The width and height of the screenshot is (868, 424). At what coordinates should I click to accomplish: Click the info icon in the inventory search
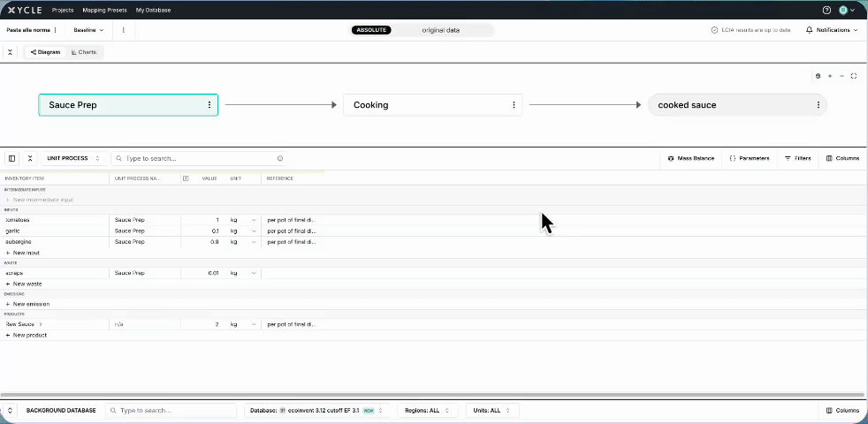click(280, 158)
